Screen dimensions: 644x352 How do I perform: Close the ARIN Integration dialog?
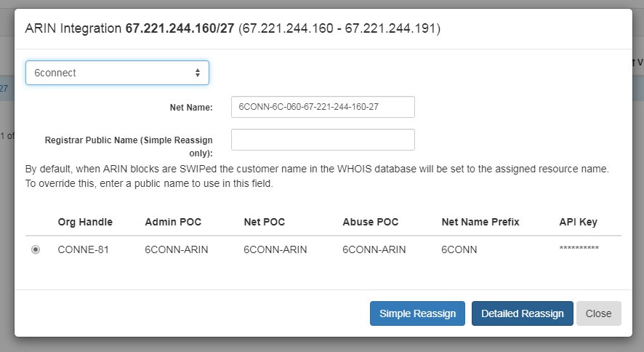598,313
